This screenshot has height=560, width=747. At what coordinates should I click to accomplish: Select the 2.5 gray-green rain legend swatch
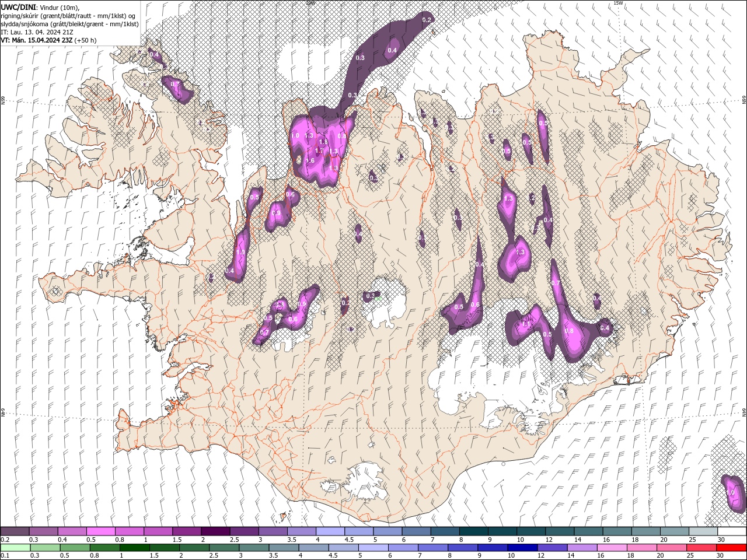point(225,548)
